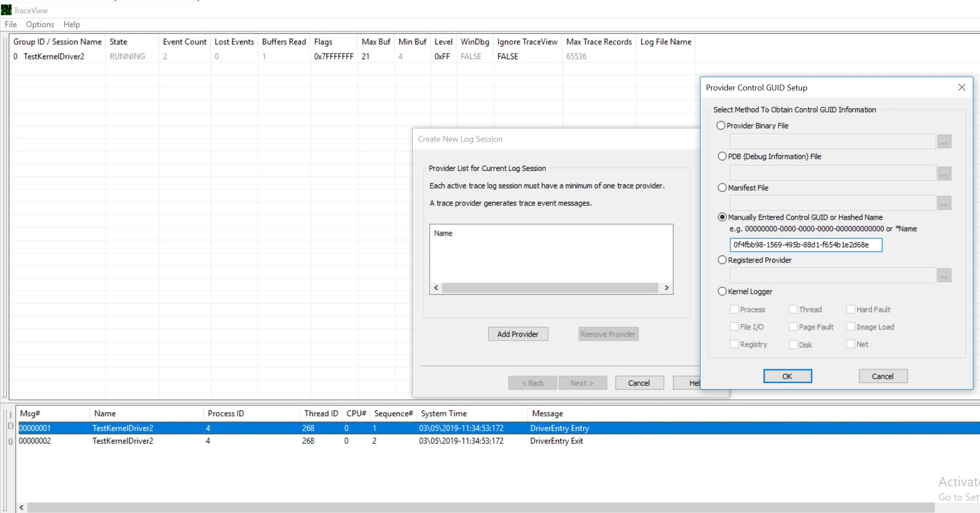Click browse button for PDB Debug Information File
This screenshot has width=980, height=513.
pos(944,173)
